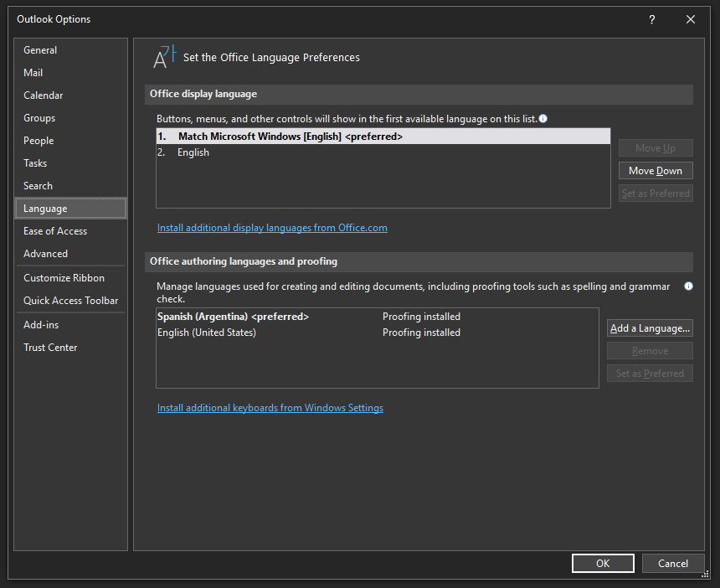
Task: Open Trust Center settings
Action: [70, 348]
